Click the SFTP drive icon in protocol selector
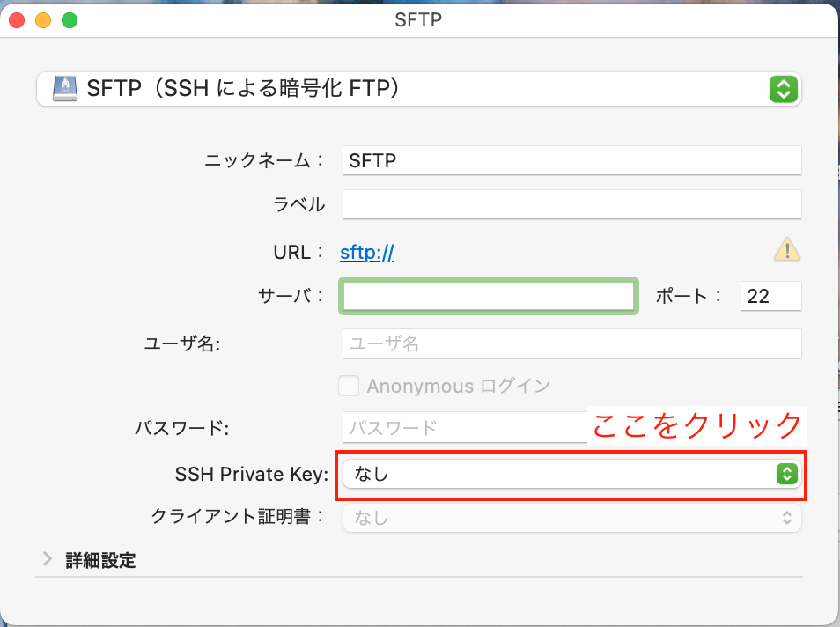 click(65, 89)
